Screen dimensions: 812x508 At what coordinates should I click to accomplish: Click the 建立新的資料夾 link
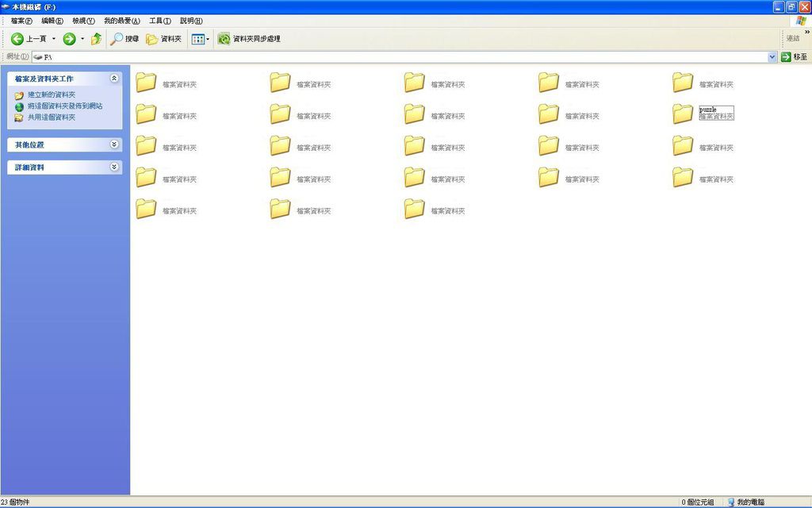pos(52,95)
